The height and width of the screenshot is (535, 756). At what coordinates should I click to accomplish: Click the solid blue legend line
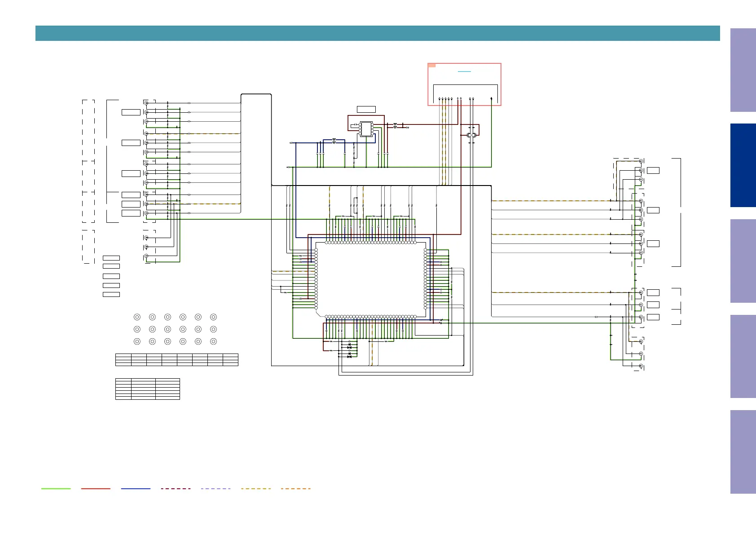[x=136, y=488]
